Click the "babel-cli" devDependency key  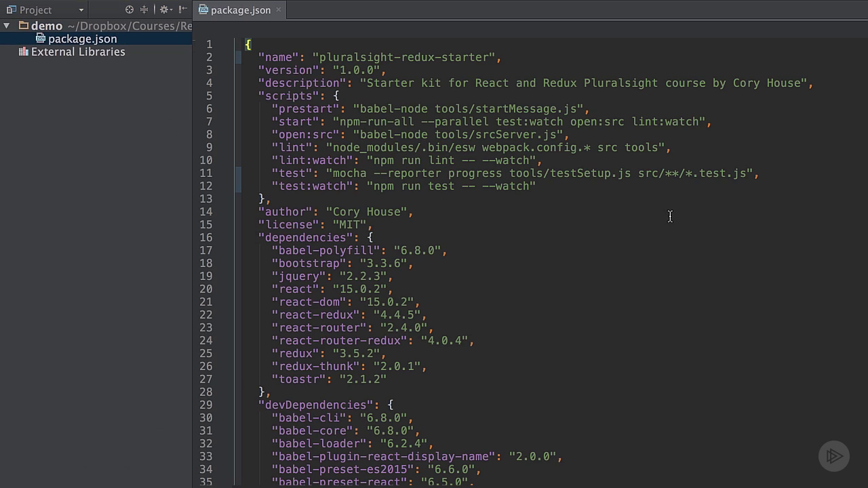point(309,418)
